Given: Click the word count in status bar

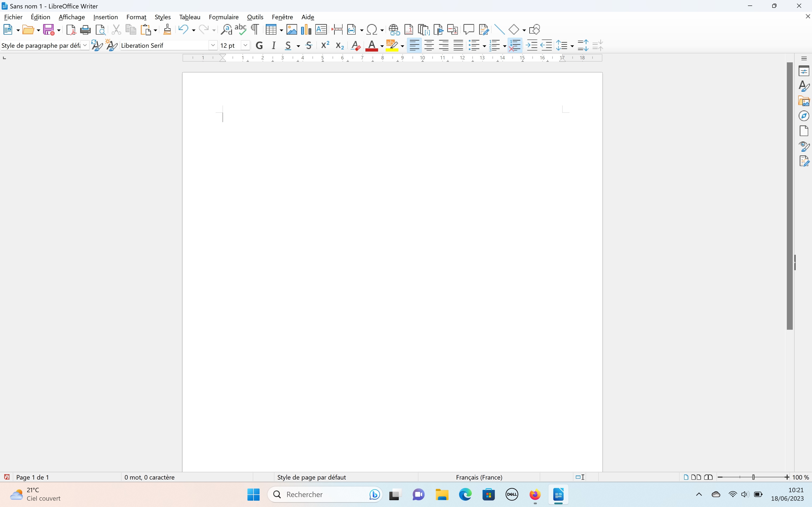Looking at the screenshot, I should [149, 477].
